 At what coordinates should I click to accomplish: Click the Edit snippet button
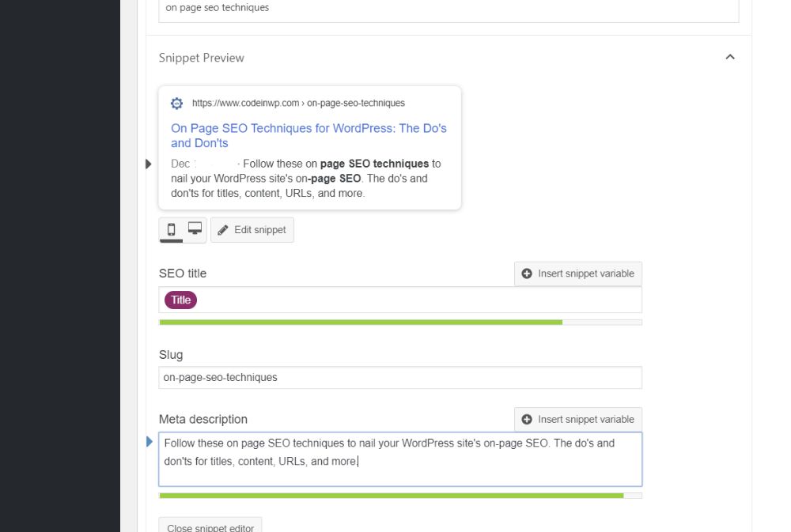(252, 230)
